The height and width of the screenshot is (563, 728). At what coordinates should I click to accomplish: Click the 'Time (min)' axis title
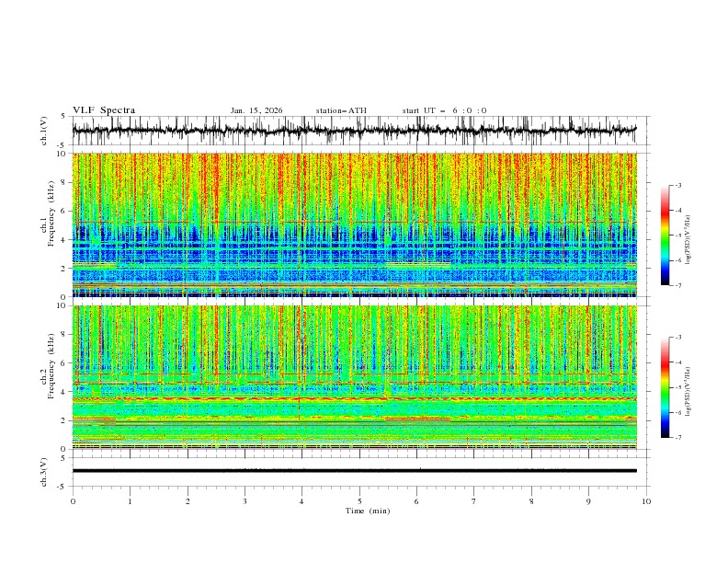[368, 511]
